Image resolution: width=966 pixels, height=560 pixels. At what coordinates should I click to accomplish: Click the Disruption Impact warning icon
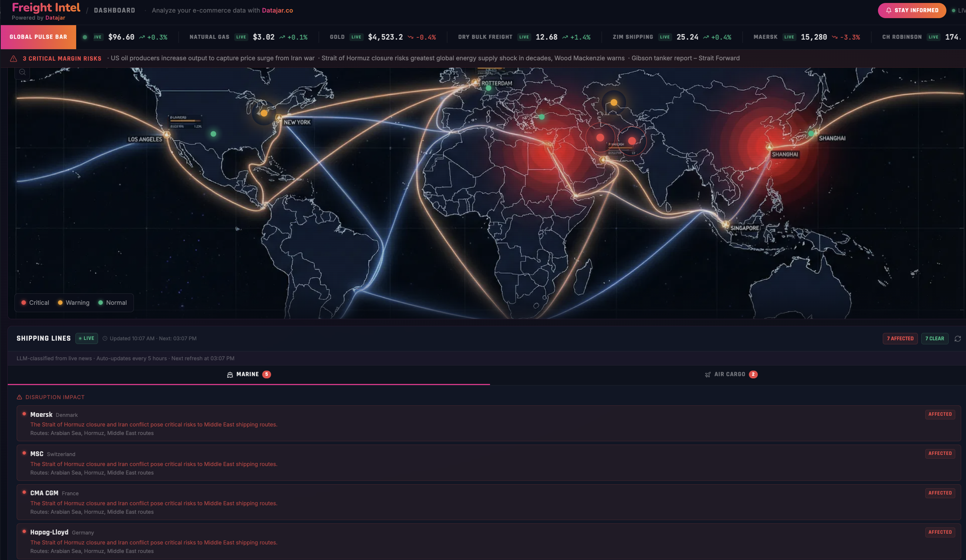[20, 397]
